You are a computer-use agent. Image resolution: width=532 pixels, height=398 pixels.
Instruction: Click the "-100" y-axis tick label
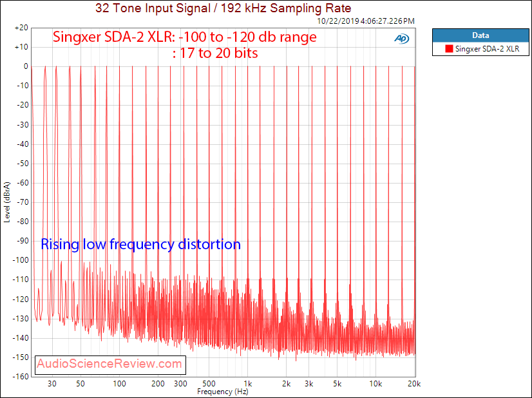21,261
